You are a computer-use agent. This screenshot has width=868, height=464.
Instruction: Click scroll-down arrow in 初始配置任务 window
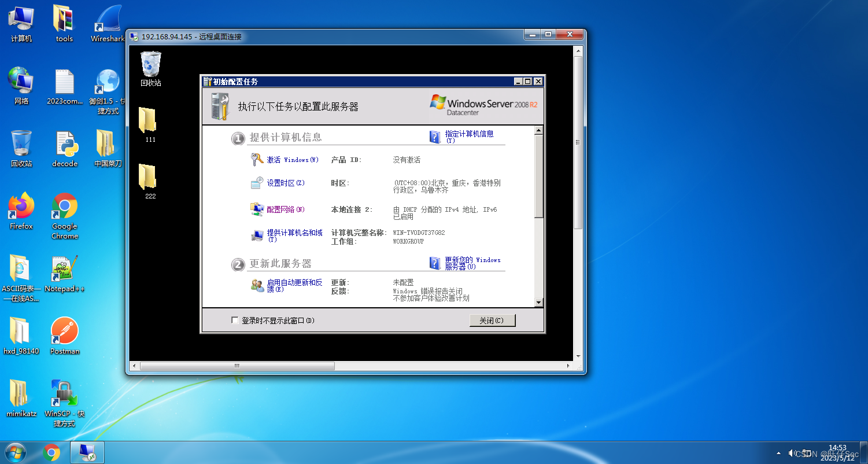(x=539, y=302)
